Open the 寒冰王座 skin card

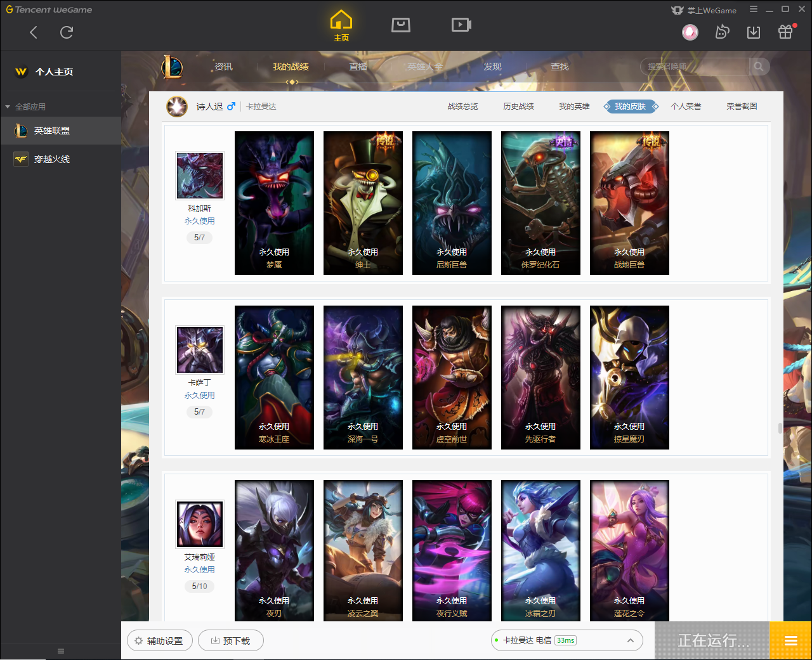[x=274, y=377]
